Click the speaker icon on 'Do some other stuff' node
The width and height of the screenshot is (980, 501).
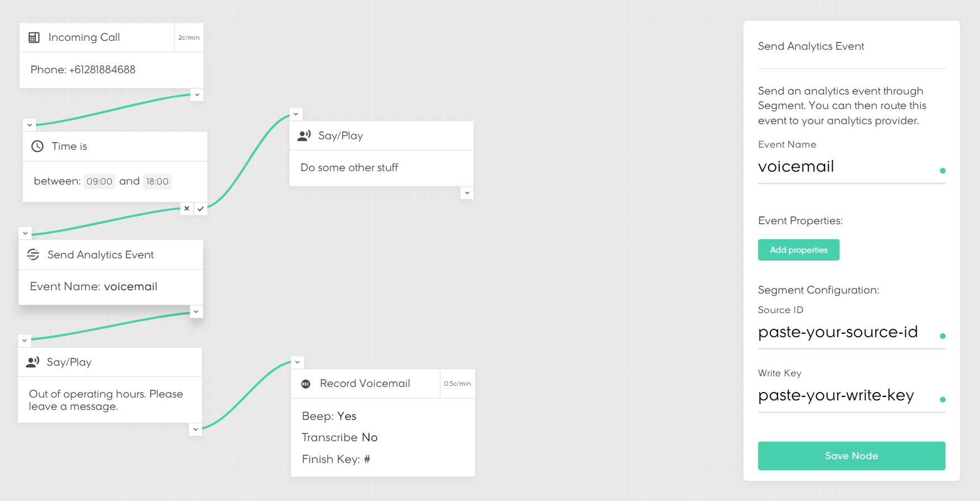(304, 136)
